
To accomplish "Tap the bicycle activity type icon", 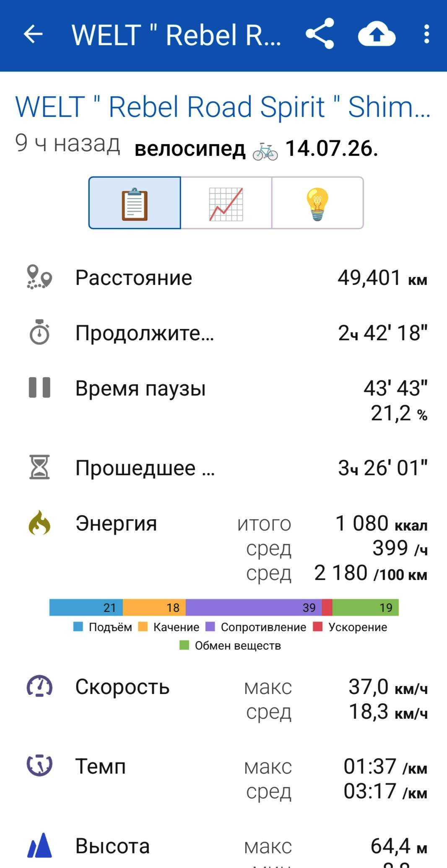I will [265, 151].
